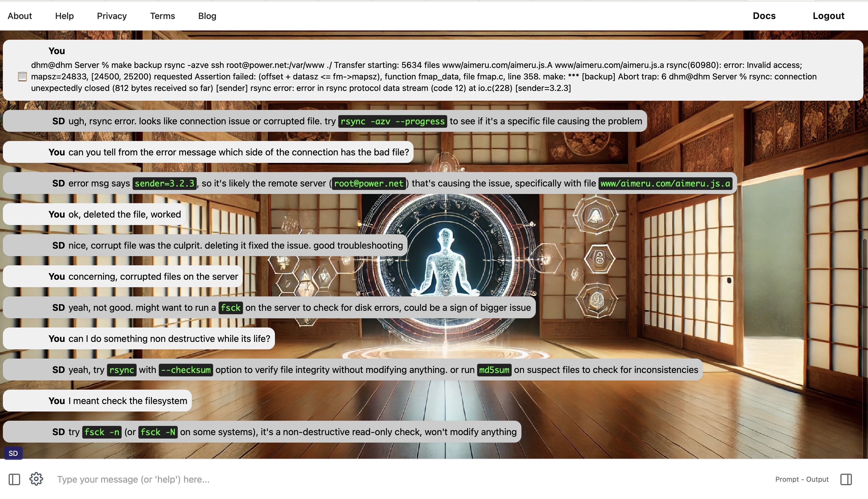The height and width of the screenshot is (499, 868).
Task: Click the SD avatar badge
Action: 13,453
